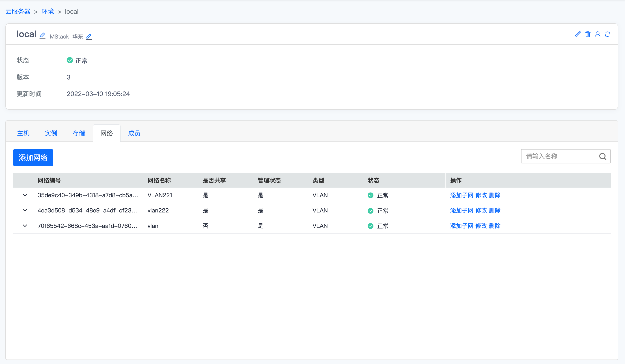
Task: Click edit icon next to MStack-华东
Action: pos(89,37)
